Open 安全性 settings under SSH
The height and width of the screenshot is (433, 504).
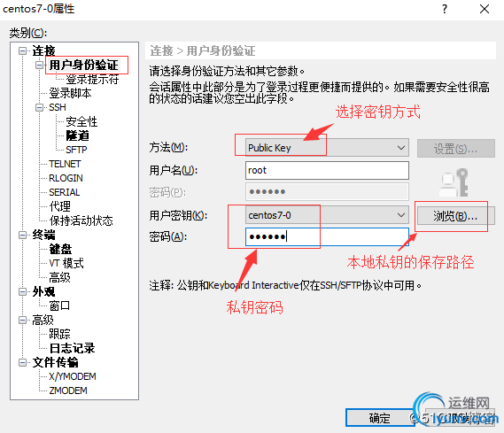81,121
